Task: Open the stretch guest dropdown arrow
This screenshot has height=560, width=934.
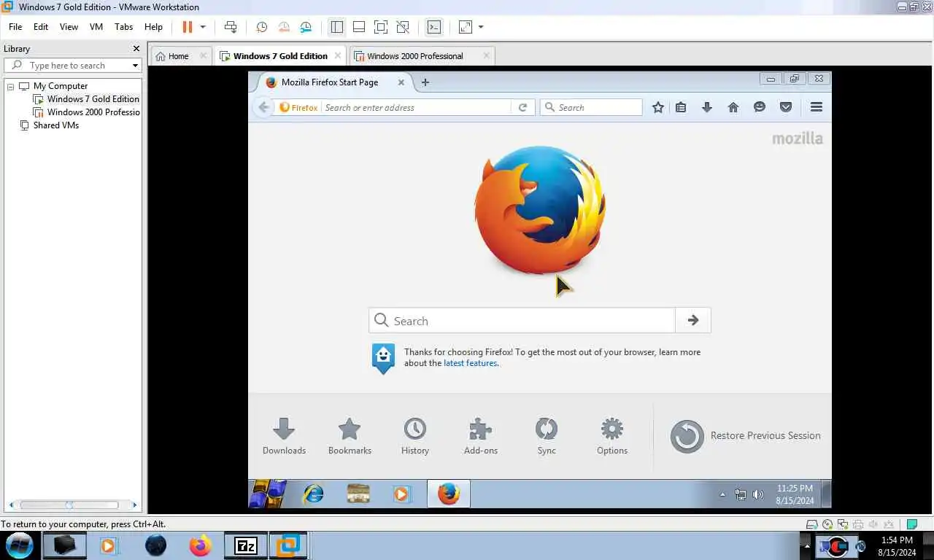Action: [x=481, y=27]
